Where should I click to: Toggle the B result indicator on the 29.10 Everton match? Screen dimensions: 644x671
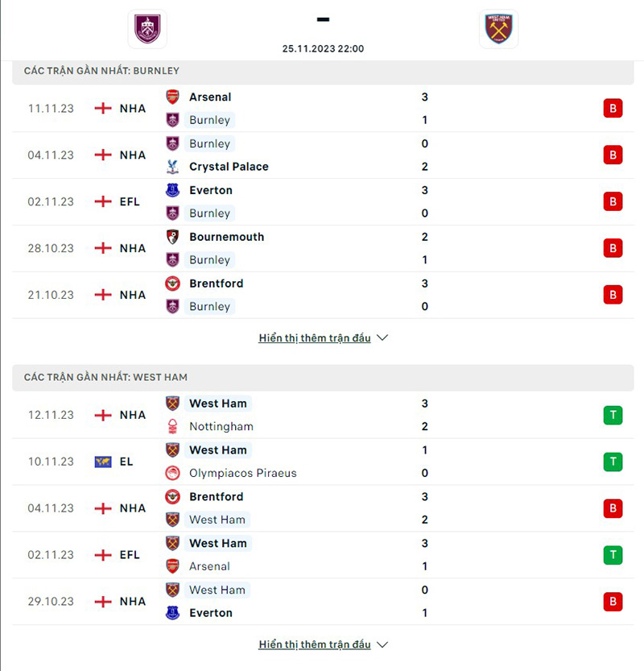(613, 602)
